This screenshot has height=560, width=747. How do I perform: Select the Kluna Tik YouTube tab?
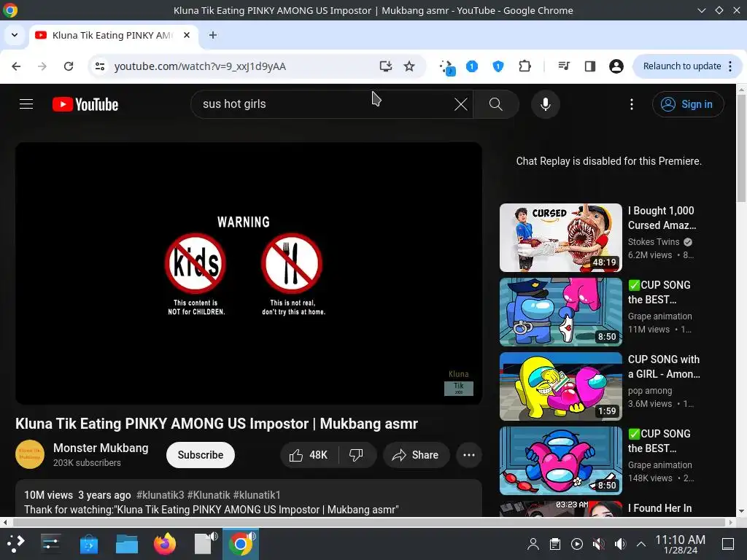(112, 35)
